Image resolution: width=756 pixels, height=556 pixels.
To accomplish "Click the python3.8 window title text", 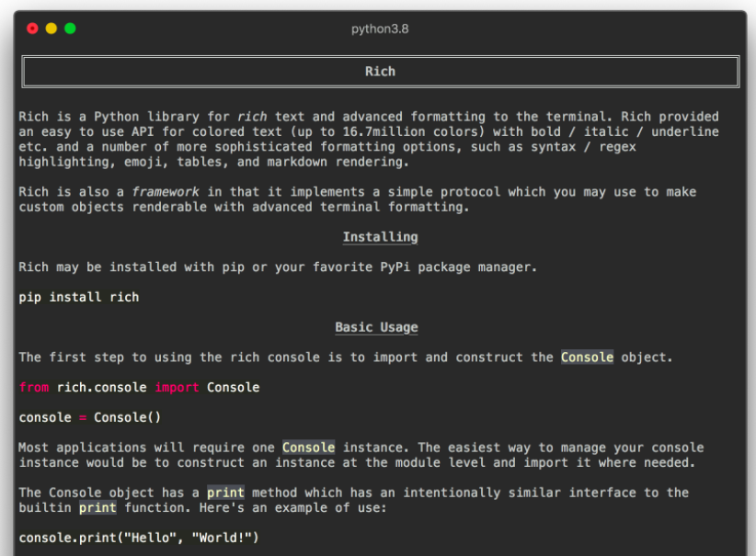I will tap(380, 28).
